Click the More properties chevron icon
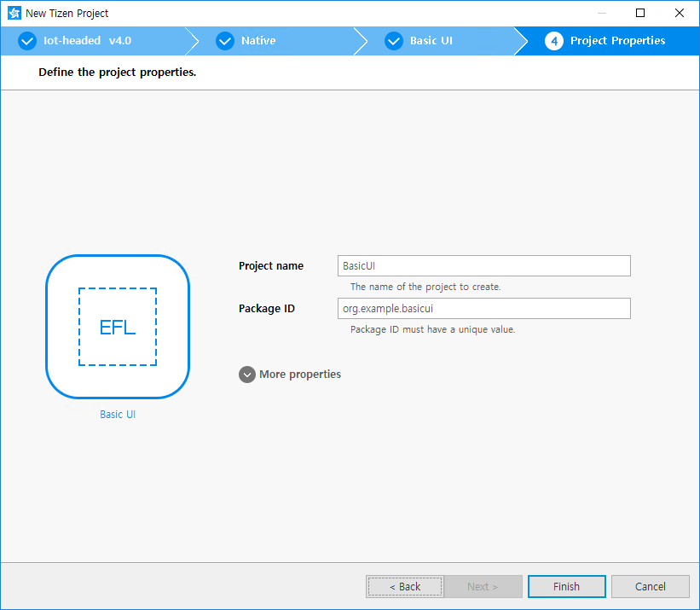This screenshot has height=610, width=700. pyautogui.click(x=247, y=375)
